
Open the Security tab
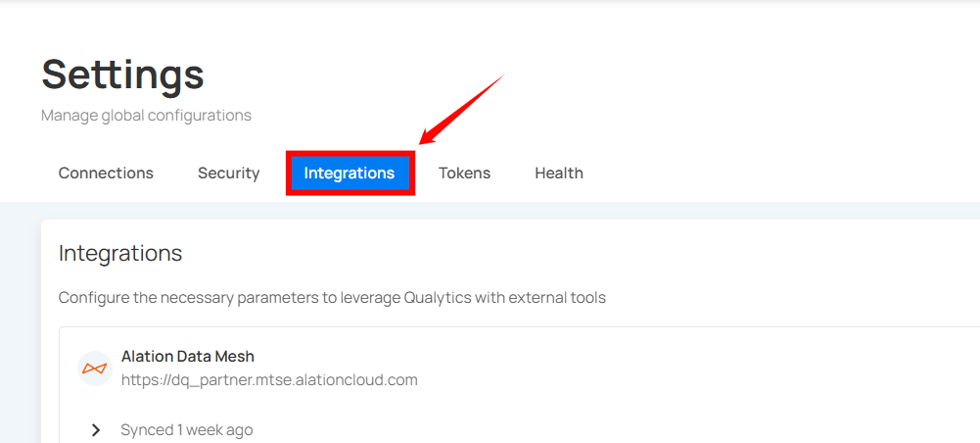click(x=228, y=173)
